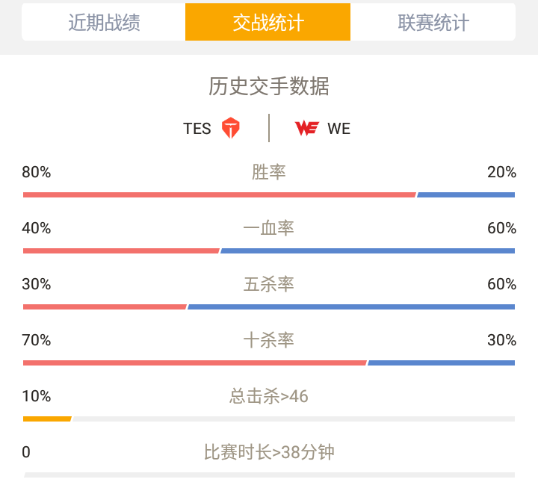Tap the WE team logo icon
Screen dimensions: 538x500
pyautogui.click(x=307, y=128)
